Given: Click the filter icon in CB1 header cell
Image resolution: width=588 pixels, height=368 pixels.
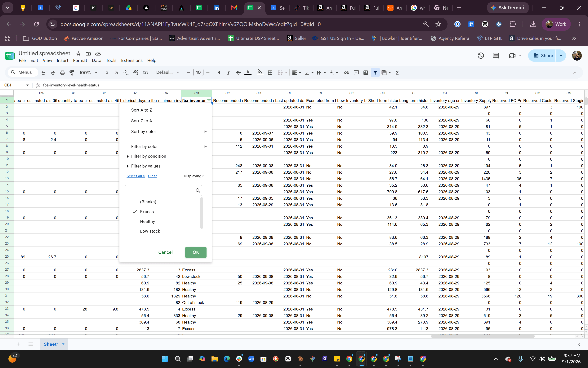Looking at the screenshot, I should click(209, 100).
